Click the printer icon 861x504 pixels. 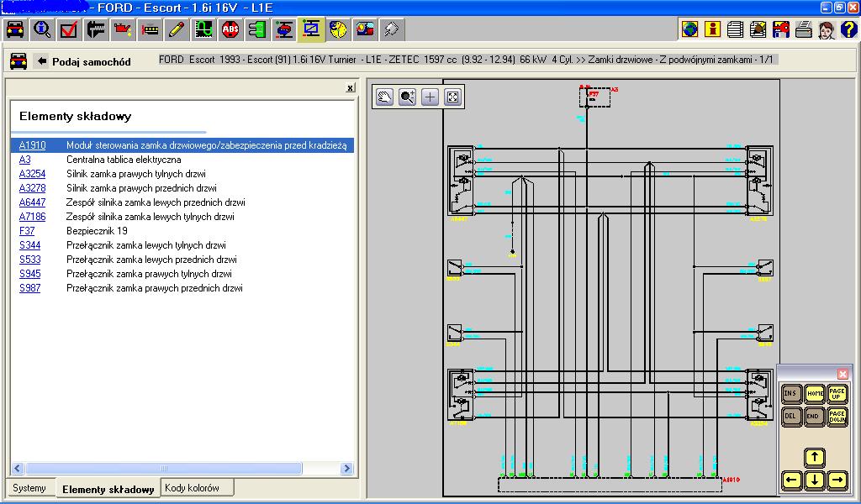click(803, 29)
